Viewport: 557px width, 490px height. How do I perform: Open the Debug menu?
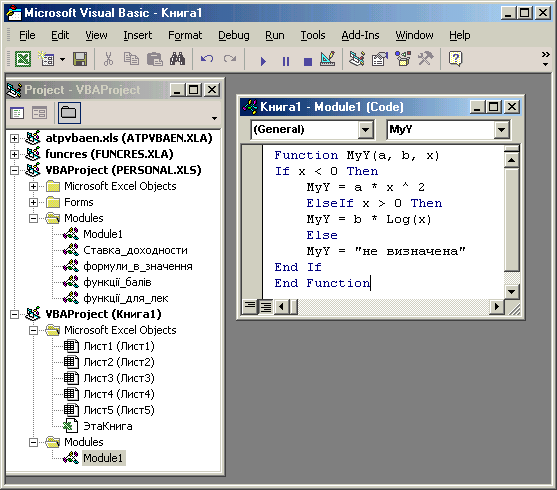(234, 35)
